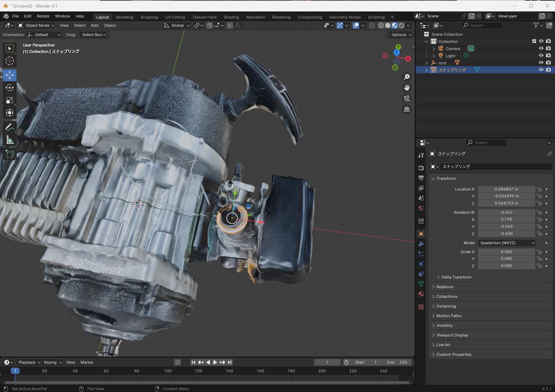This screenshot has width=555, height=392.
Task: Uncheck Collection exclude from view layer checkbox
Action: pos(534,41)
